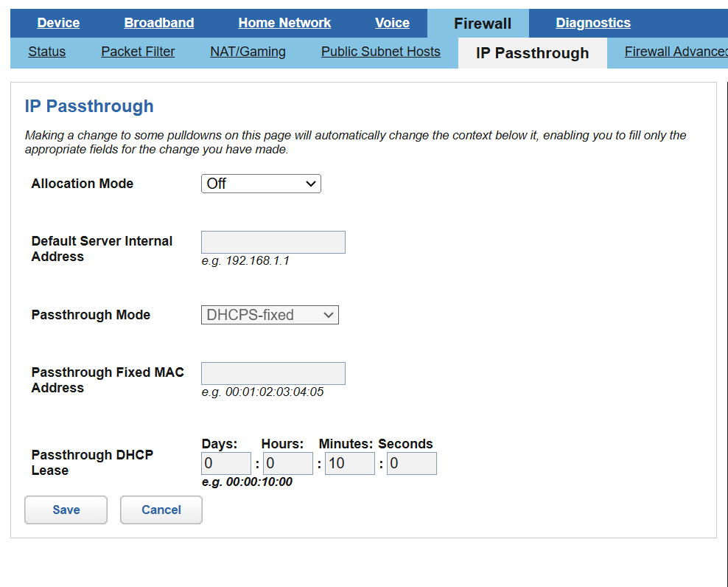This screenshot has height=587, width=728.
Task: Open the Broadband section
Action: click(x=158, y=23)
